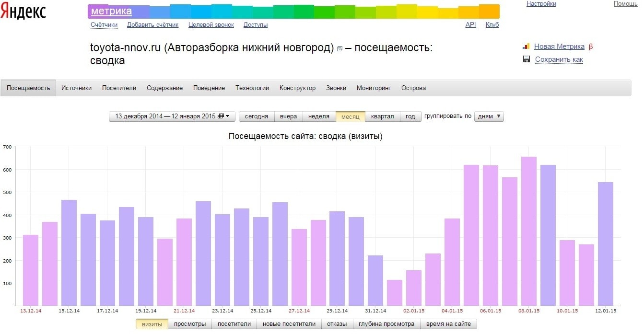Viewport: 644px width, 334px height.
Task: Open the Настройки link
Action: (541, 4)
